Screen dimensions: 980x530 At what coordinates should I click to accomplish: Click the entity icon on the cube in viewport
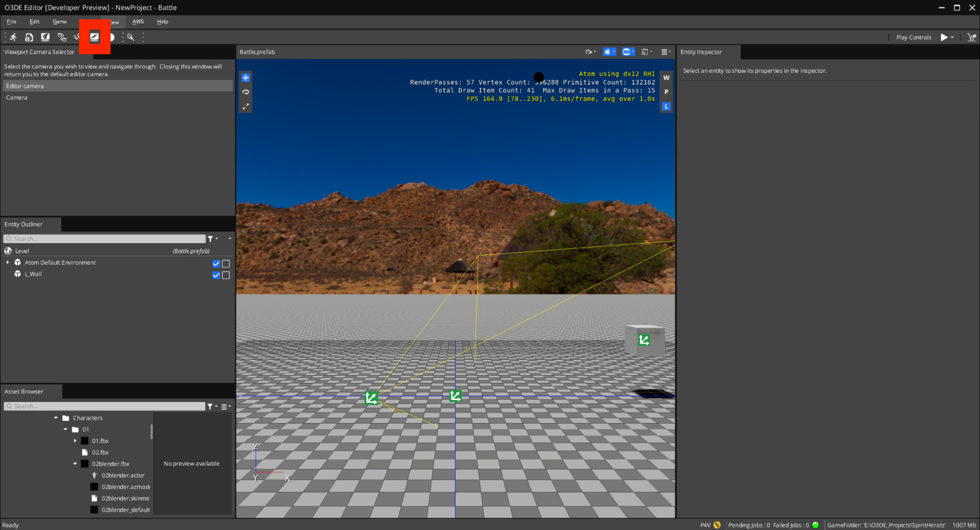point(644,340)
